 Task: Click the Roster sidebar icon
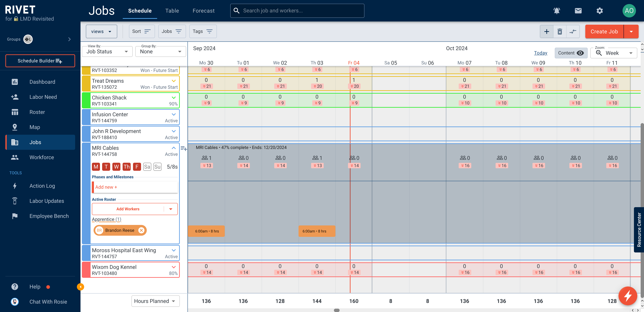(x=15, y=112)
